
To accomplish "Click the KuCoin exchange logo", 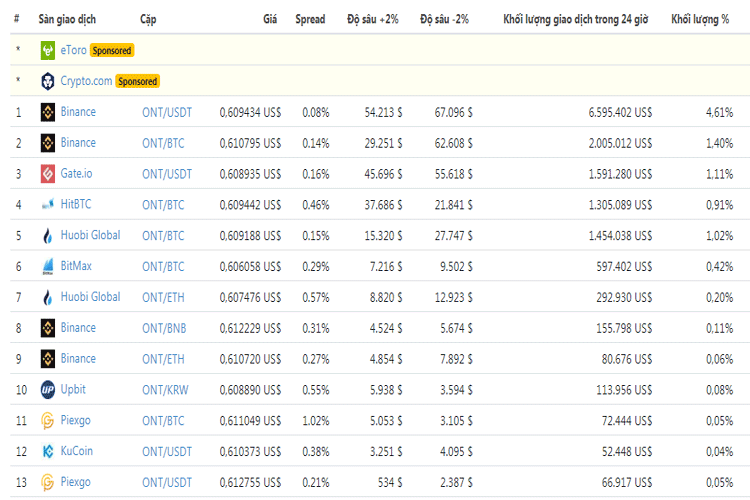I will (x=48, y=451).
